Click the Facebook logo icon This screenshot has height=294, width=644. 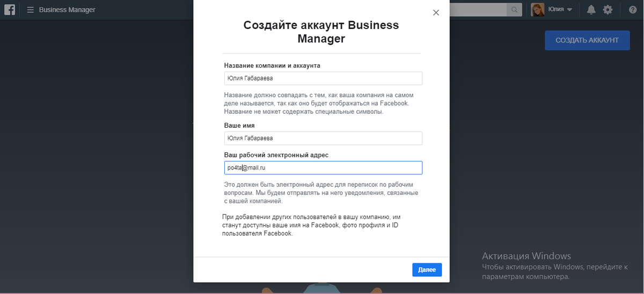click(10, 10)
